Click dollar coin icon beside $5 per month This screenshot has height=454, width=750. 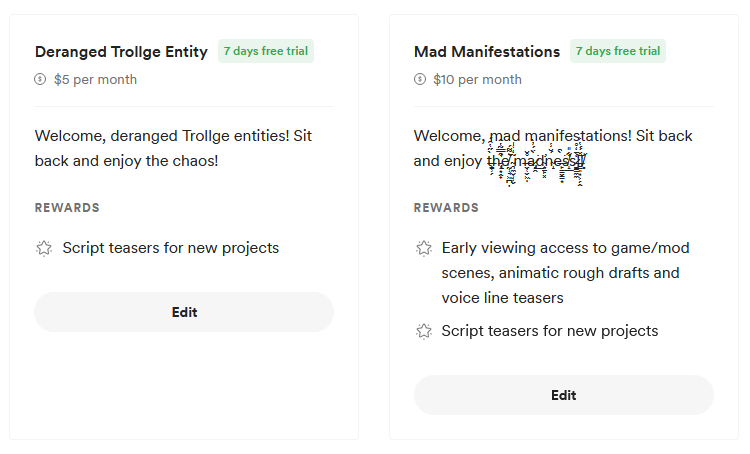click(x=40, y=80)
